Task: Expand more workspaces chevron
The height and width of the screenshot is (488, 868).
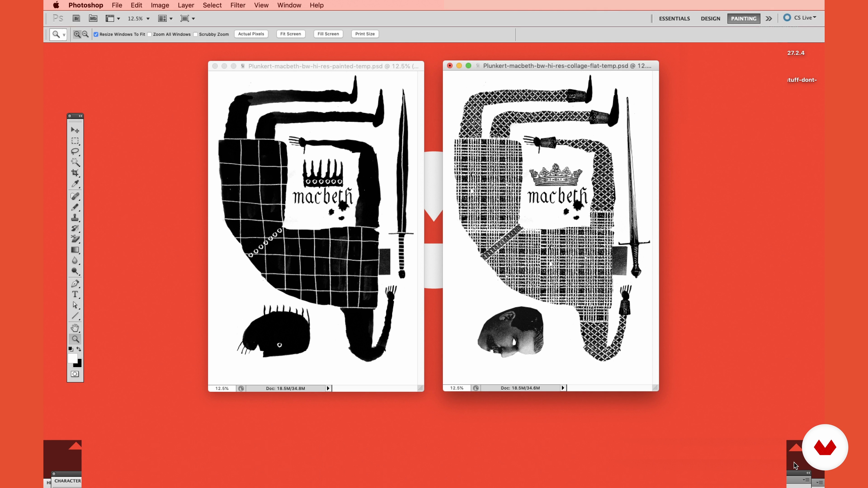Action: click(769, 19)
